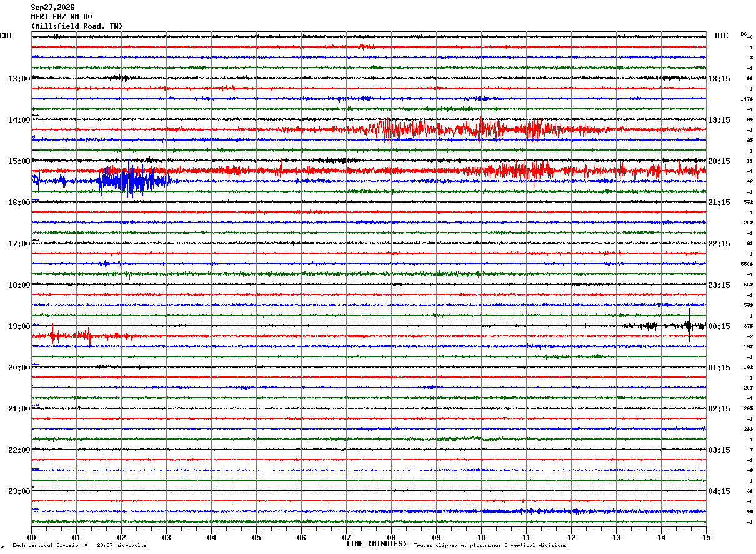This screenshot has height=554, width=756.
Task: Click the TIME (MINUTES) axis title
Action: 376,544
